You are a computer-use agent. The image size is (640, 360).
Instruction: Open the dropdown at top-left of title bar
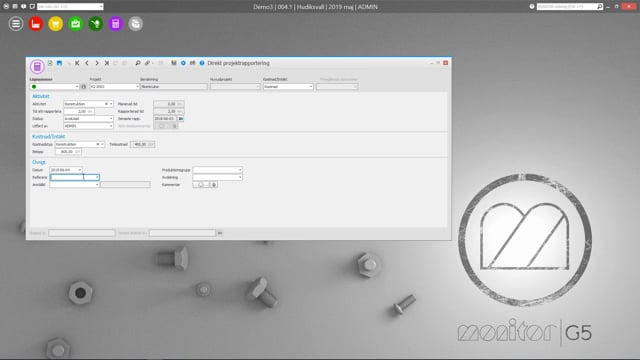tap(101, 7)
